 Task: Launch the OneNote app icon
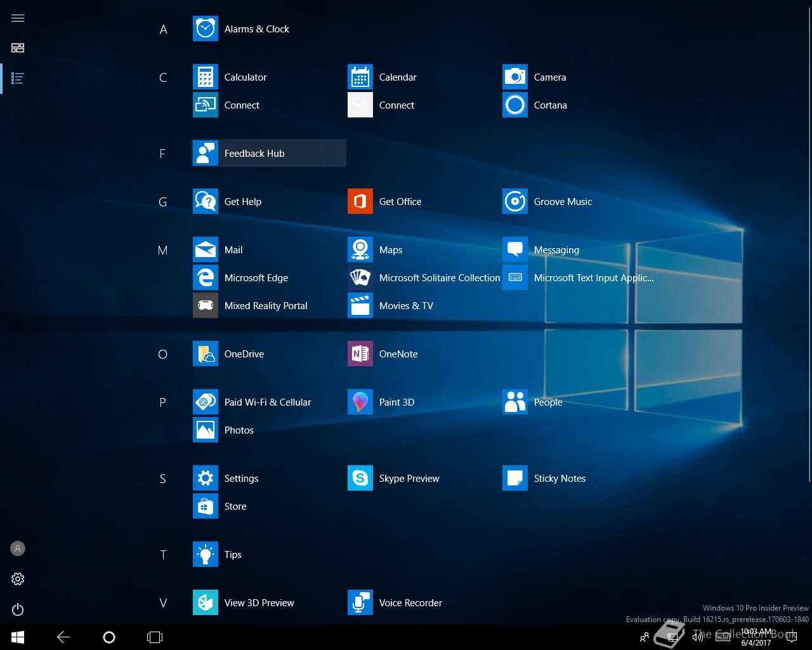coord(360,354)
